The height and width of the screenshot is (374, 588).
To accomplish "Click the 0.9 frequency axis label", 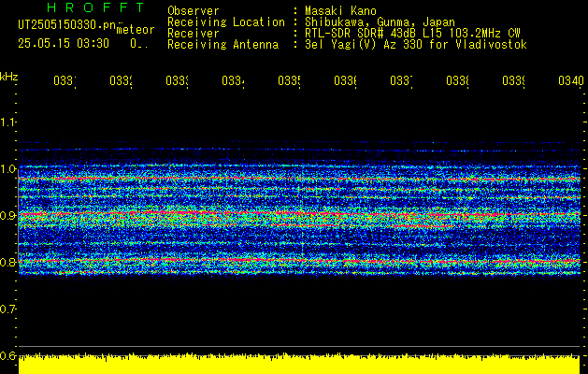I will (x=7, y=215).
